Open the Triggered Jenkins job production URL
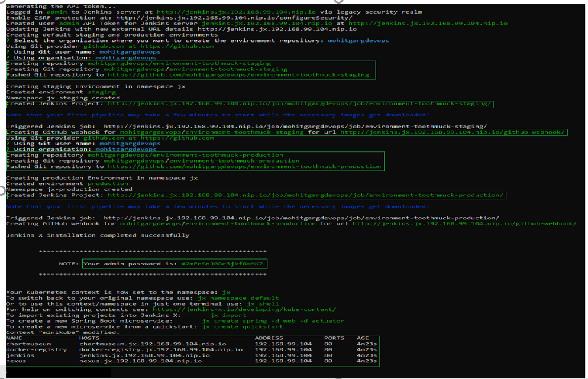 click(301, 218)
